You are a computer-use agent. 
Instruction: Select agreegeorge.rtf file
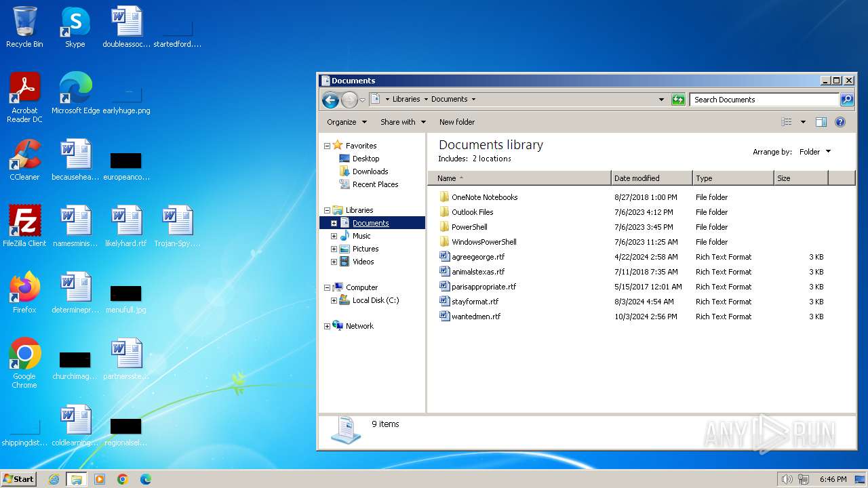point(478,257)
